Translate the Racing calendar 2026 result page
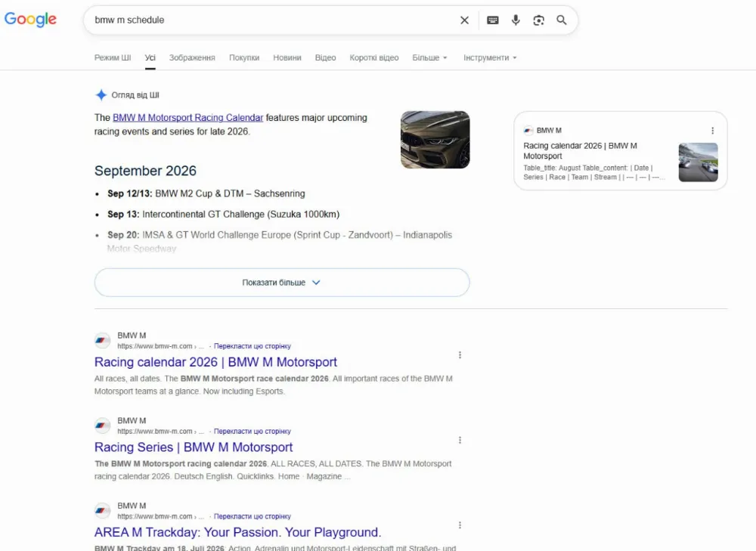756x551 pixels. [x=253, y=346]
